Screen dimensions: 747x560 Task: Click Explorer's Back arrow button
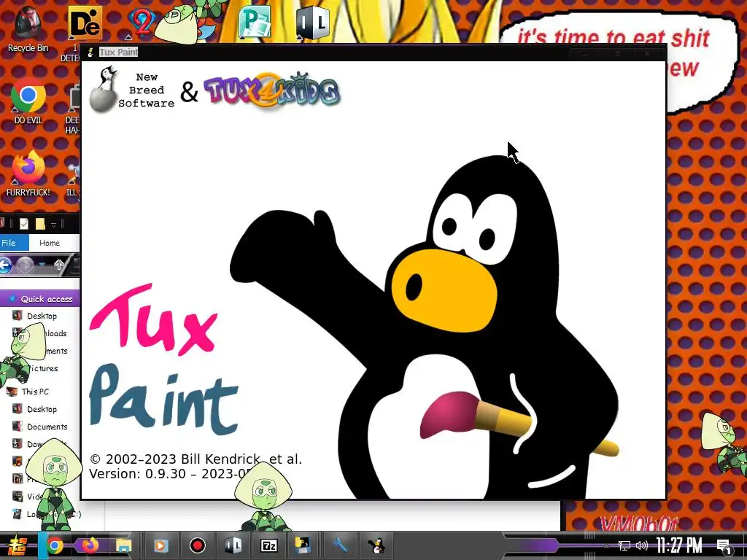point(5,265)
